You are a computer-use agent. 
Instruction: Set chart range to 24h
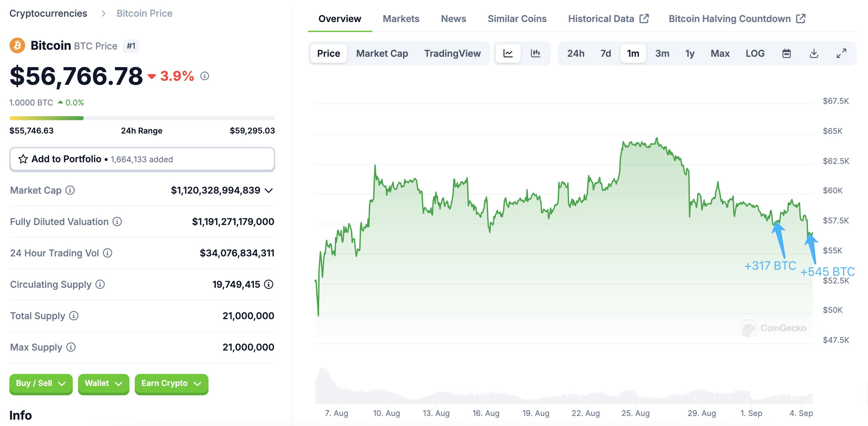tap(575, 53)
